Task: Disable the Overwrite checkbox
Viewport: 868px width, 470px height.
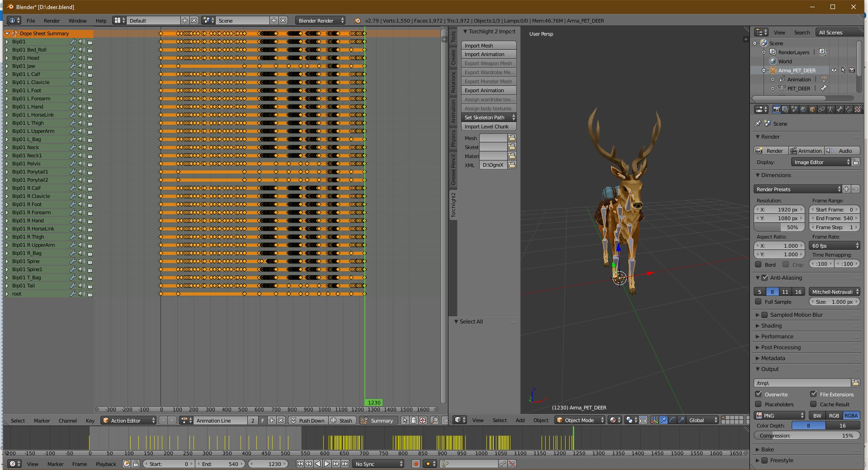Action: 759,394
